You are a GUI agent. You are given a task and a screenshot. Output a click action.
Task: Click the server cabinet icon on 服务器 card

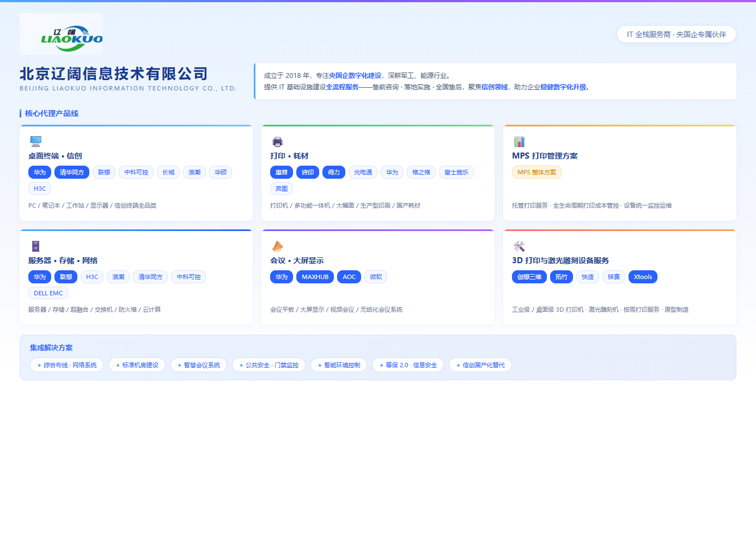click(35, 246)
